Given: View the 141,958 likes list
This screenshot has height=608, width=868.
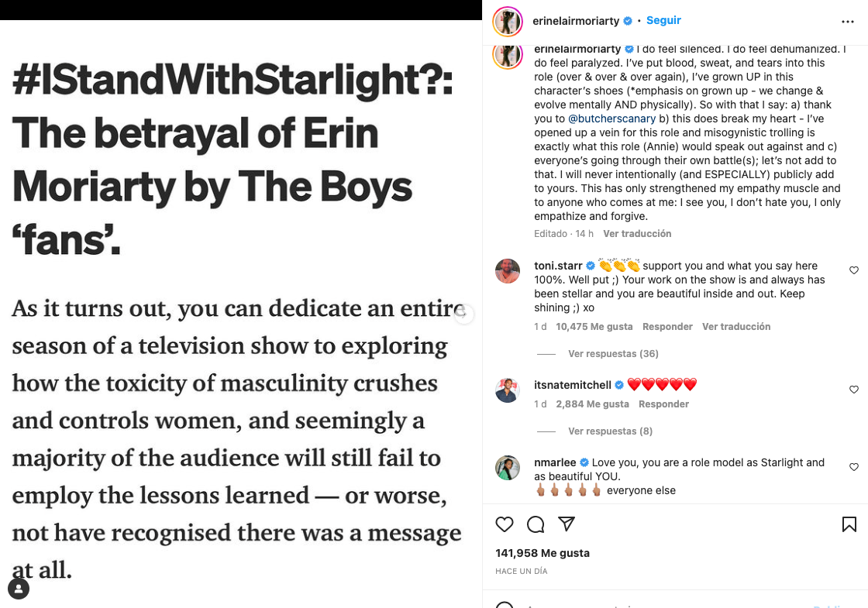Looking at the screenshot, I should pos(542,553).
